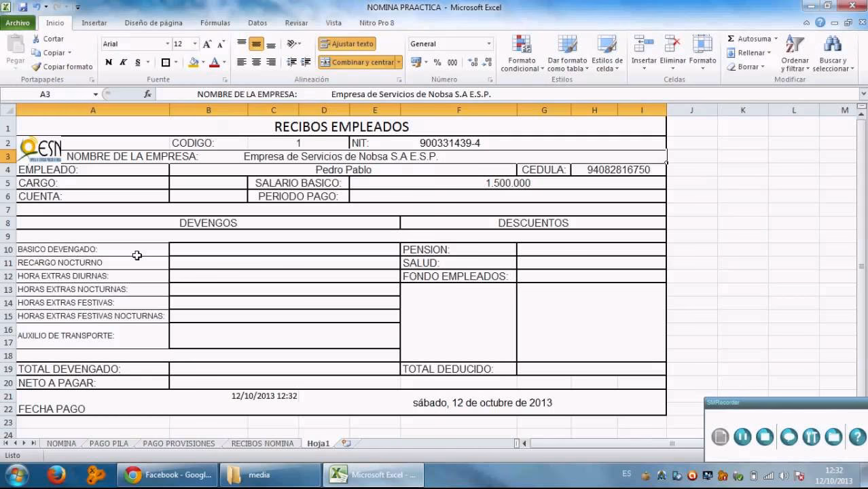The image size is (868, 489).
Task: Toggle center horizontal alignment
Action: click(x=256, y=62)
